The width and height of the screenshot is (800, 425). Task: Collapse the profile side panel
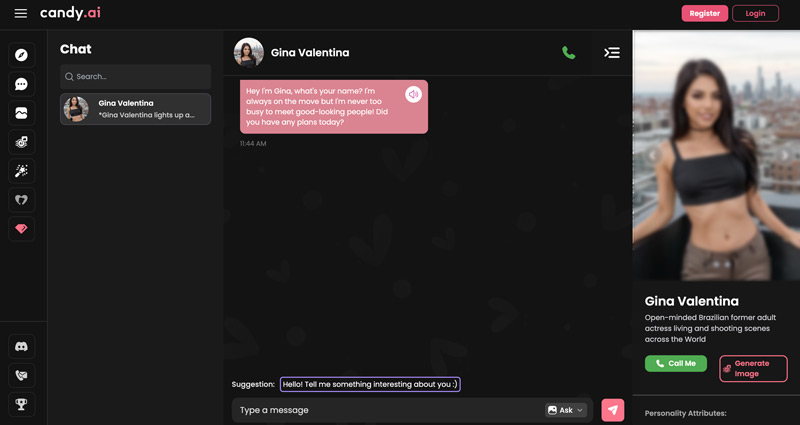(612, 53)
